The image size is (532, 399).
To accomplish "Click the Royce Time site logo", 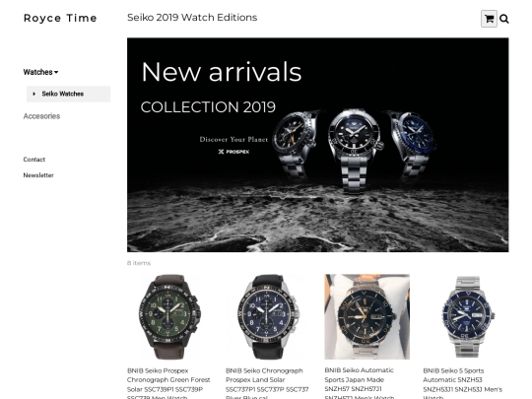I will click(60, 18).
